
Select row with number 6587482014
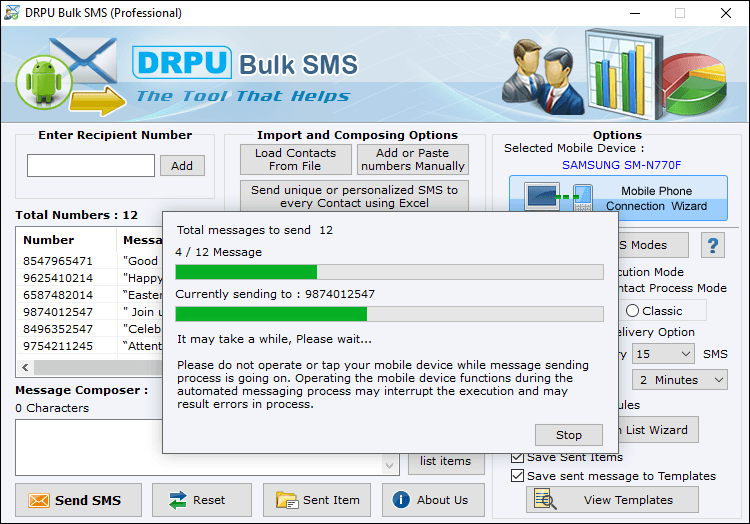[x=91, y=295]
